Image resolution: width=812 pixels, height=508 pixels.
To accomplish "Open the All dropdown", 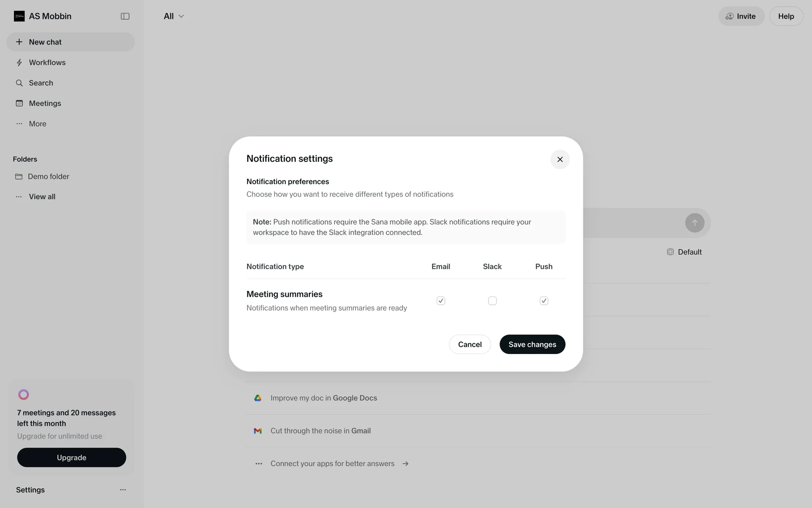I will click(174, 16).
